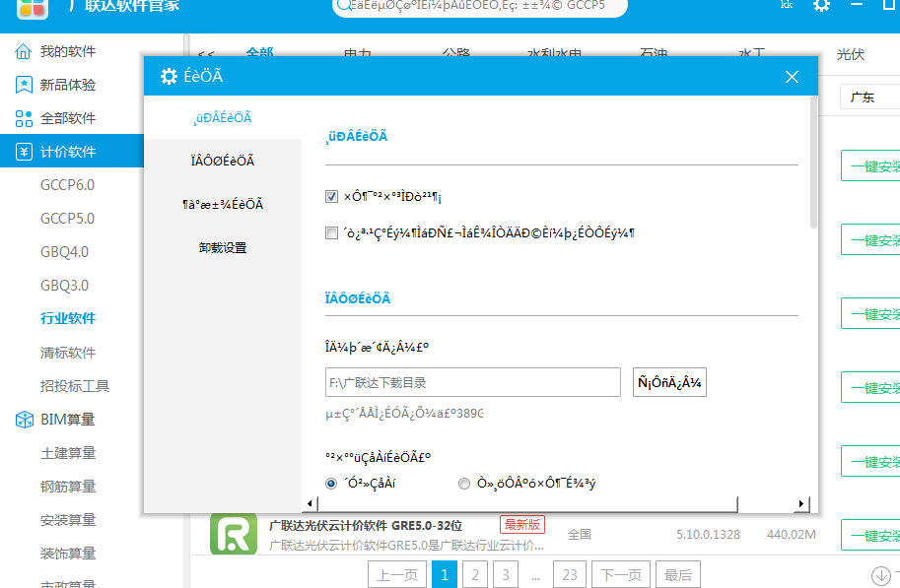Go to page 1
Viewport: 900px width, 588px height.
445,575
